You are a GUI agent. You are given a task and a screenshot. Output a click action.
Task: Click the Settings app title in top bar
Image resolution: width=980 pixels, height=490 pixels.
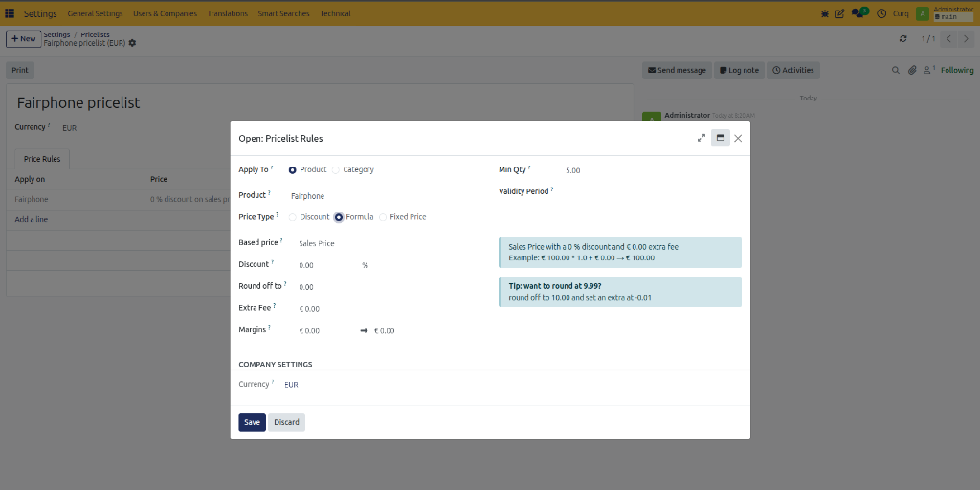40,13
